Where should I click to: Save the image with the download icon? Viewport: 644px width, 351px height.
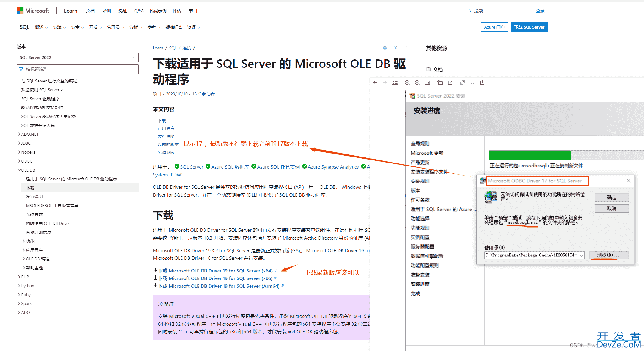click(x=482, y=83)
